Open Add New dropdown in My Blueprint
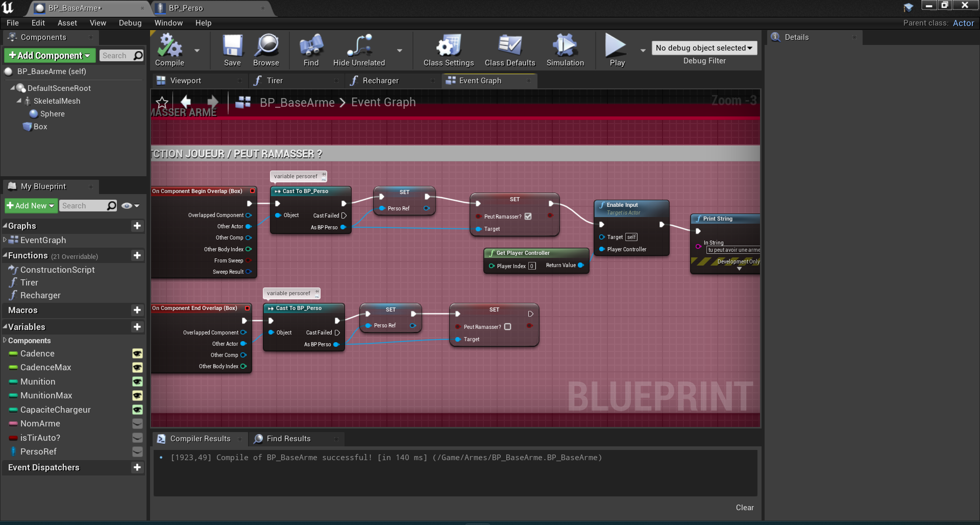The width and height of the screenshot is (980, 525). pyautogui.click(x=31, y=205)
